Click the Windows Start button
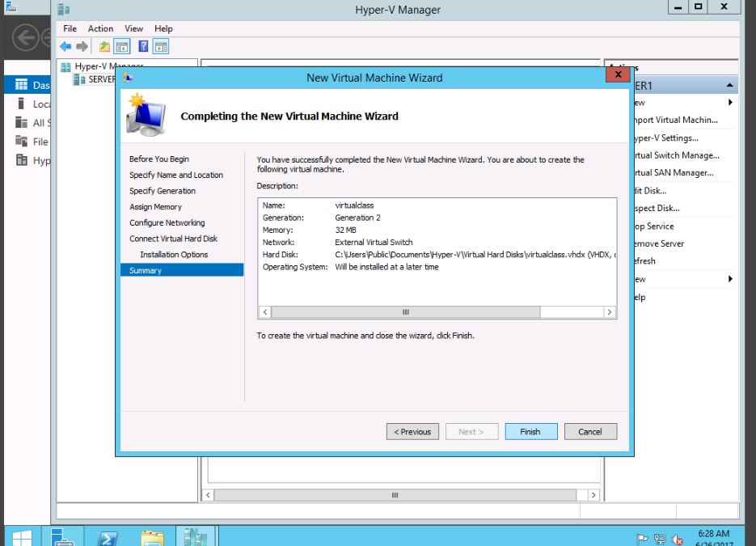This screenshot has width=756, height=546. pyautogui.click(x=22, y=537)
